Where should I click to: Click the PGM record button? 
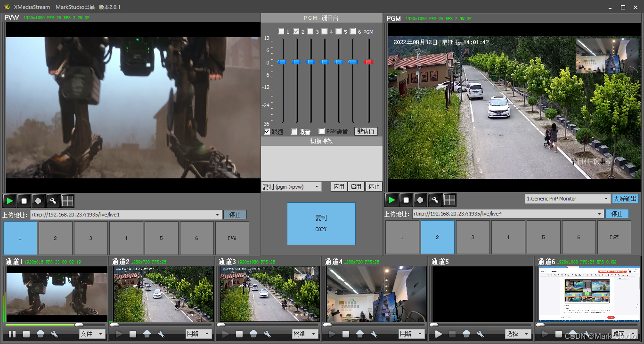pyautogui.click(x=420, y=200)
